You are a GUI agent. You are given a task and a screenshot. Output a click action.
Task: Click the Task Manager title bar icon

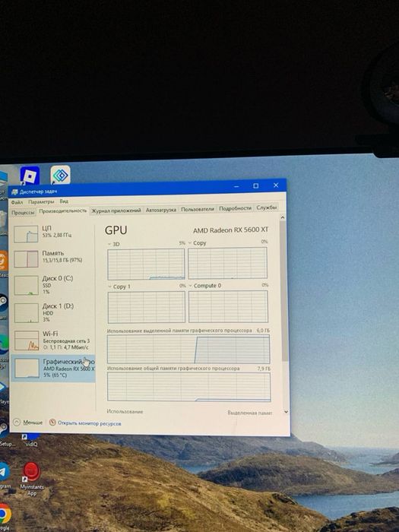14,192
